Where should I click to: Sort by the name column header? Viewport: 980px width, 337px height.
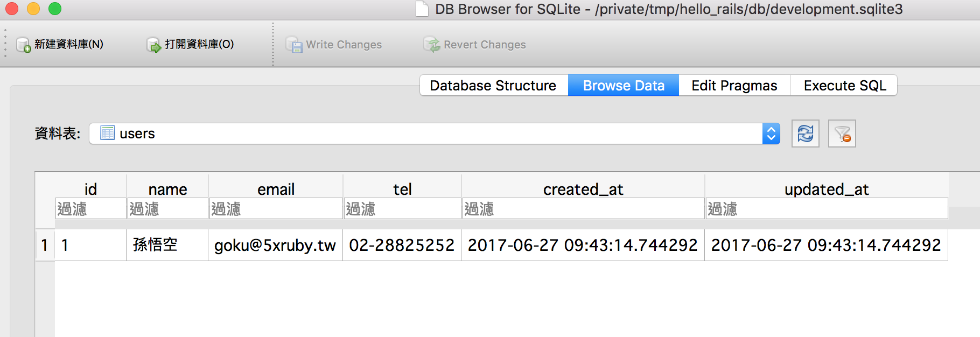click(167, 189)
